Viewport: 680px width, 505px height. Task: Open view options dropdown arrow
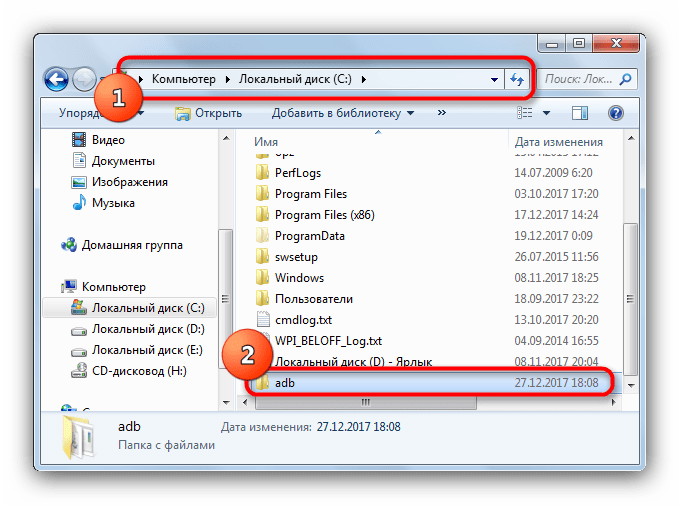[x=546, y=113]
